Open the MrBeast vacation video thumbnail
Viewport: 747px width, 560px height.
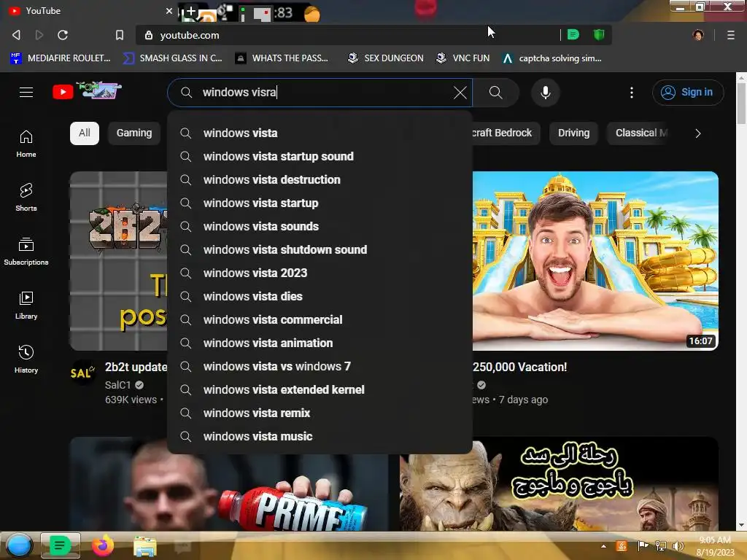click(x=595, y=261)
